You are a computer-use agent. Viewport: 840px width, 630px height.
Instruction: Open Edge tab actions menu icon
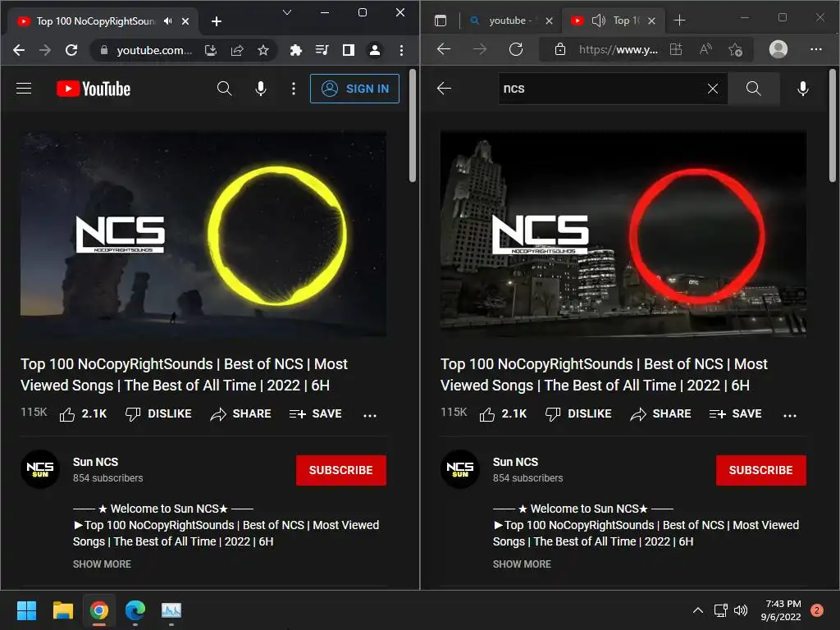441,21
